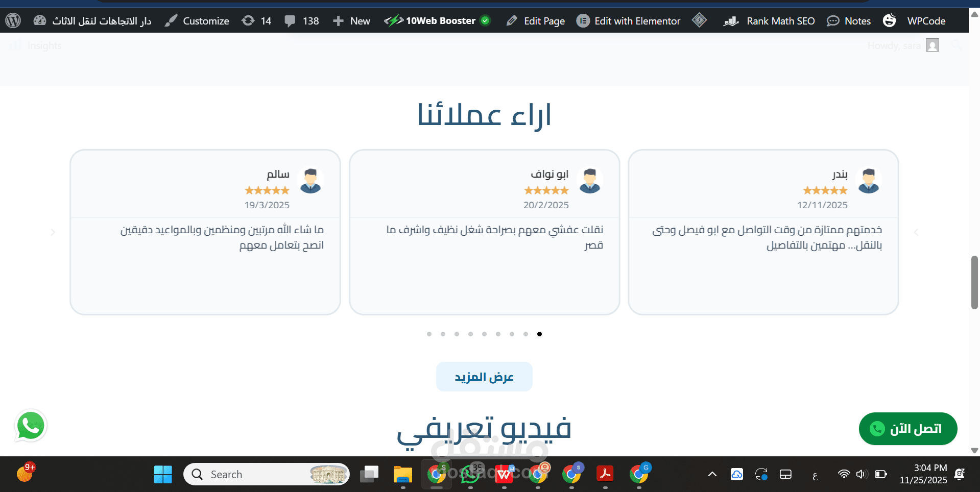
Task: Open the Windows Start menu
Action: click(163, 474)
